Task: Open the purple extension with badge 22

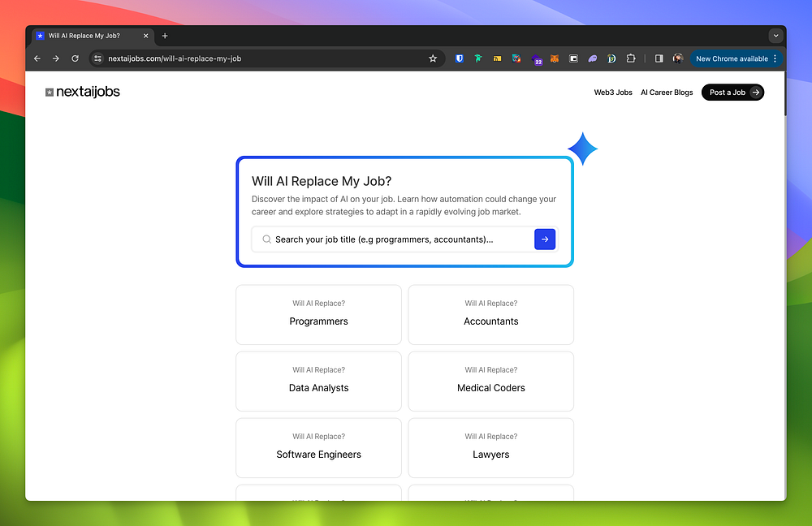Action: (x=537, y=59)
